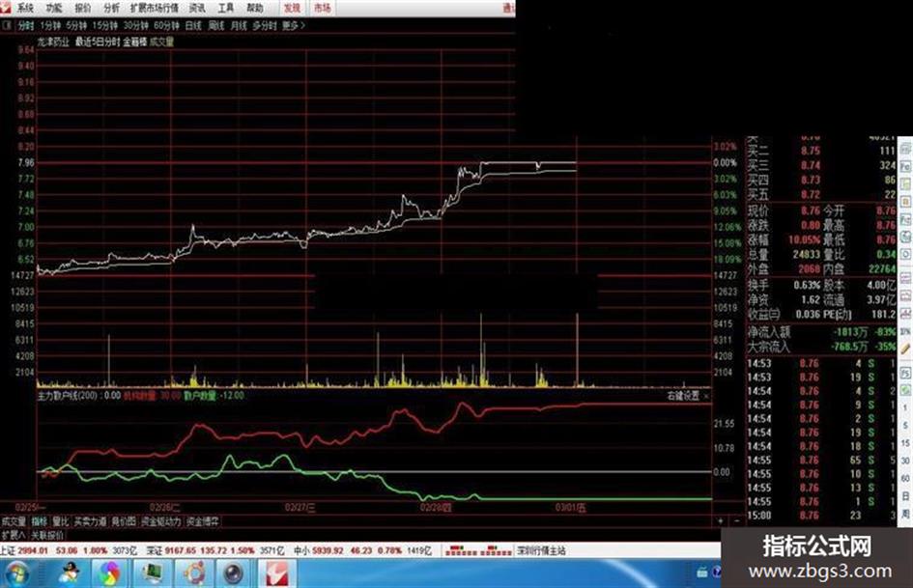Click the pencil drawing tool icon
Screen dimensions: 913x588
point(905,350)
